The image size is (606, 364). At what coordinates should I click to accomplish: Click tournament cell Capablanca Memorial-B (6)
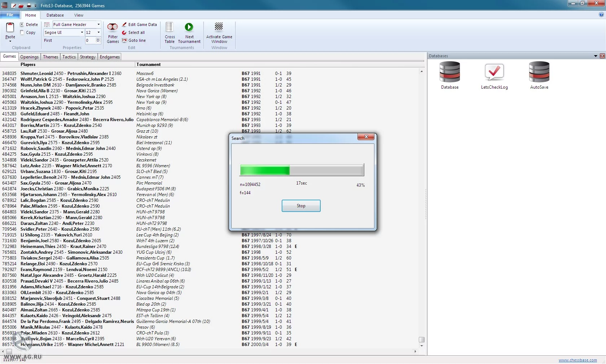pos(162,120)
